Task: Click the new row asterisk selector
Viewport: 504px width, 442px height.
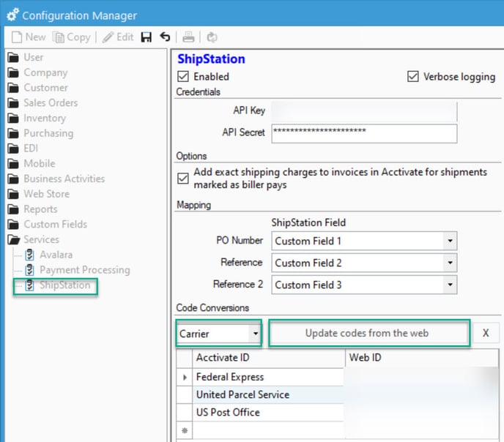Action: tap(185, 430)
